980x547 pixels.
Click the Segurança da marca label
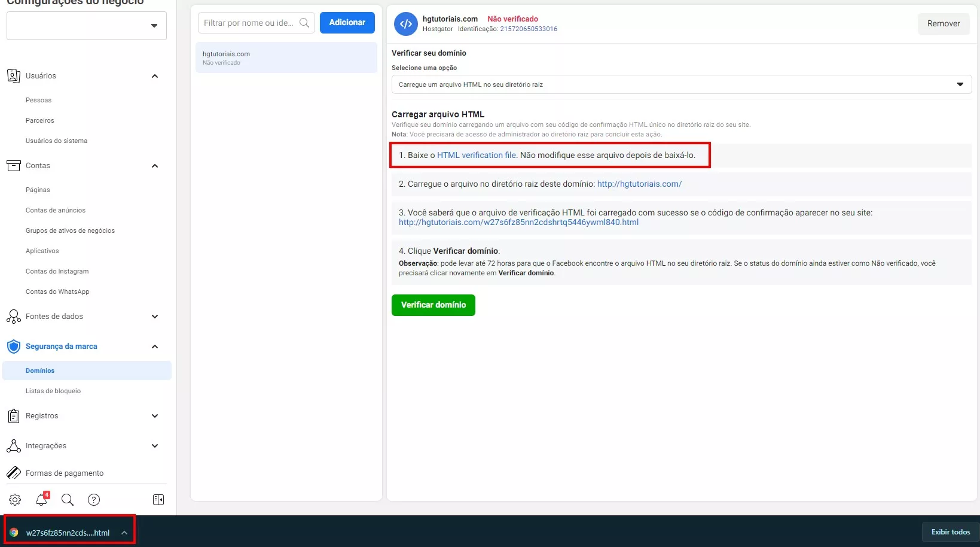[61, 347]
